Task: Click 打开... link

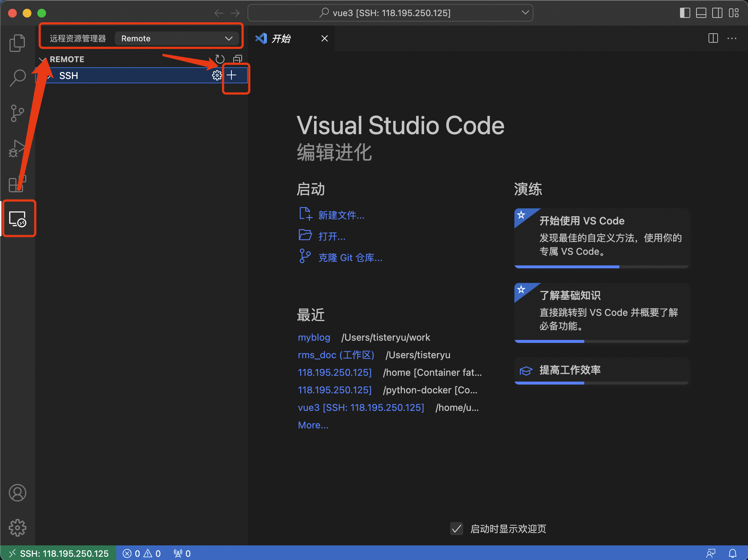Action: (x=332, y=236)
